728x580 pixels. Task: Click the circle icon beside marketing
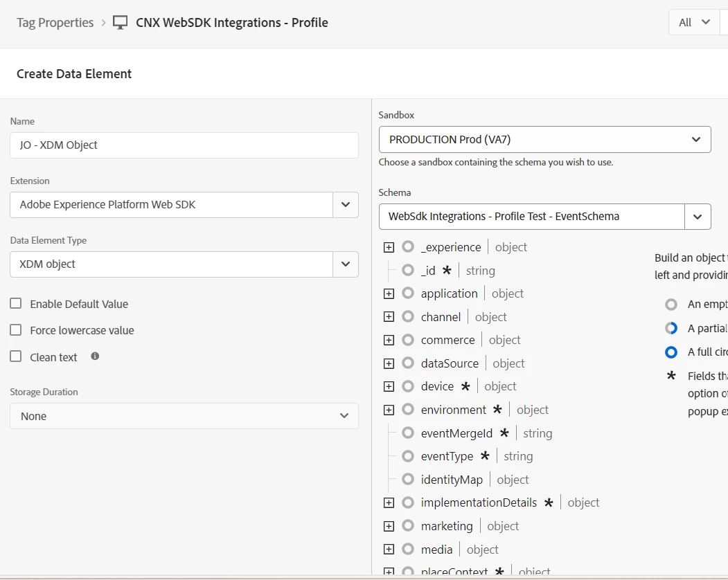408,526
